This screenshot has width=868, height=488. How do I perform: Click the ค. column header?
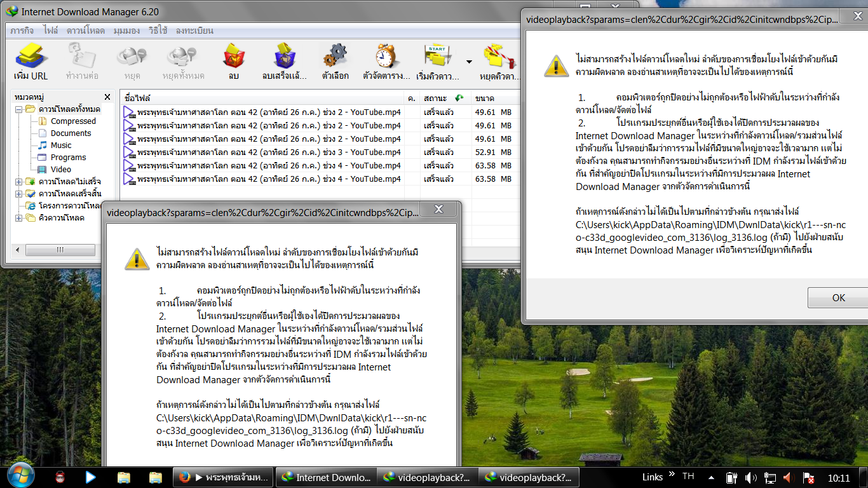click(412, 98)
